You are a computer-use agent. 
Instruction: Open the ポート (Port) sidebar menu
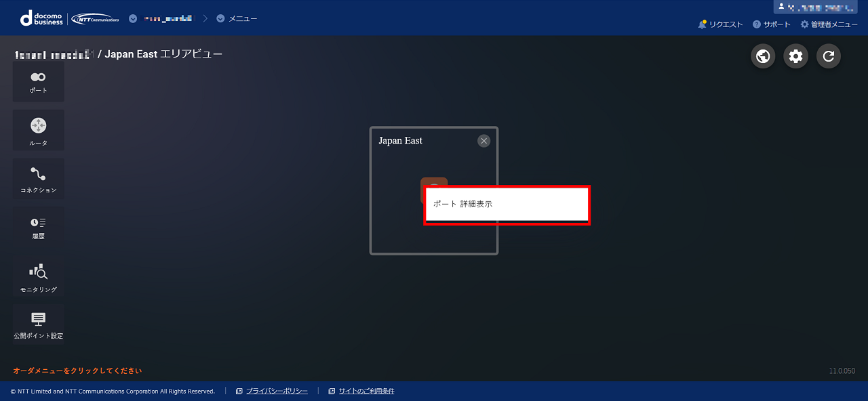click(x=39, y=82)
